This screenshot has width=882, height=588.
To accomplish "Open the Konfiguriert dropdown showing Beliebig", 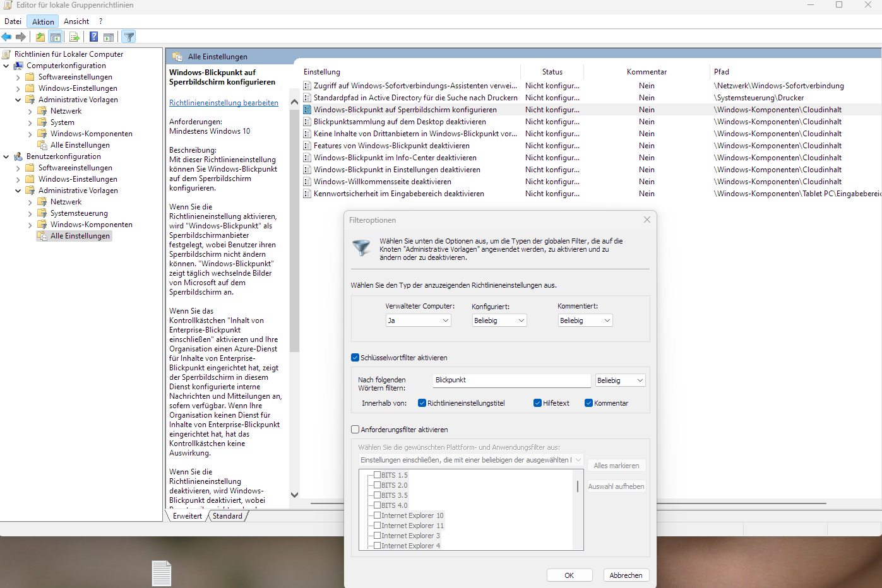I will pos(499,320).
